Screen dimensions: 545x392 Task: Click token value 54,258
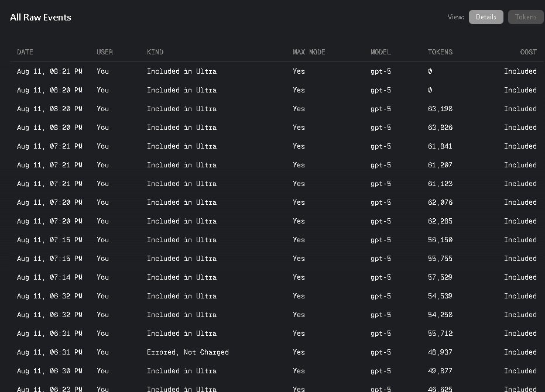click(440, 315)
